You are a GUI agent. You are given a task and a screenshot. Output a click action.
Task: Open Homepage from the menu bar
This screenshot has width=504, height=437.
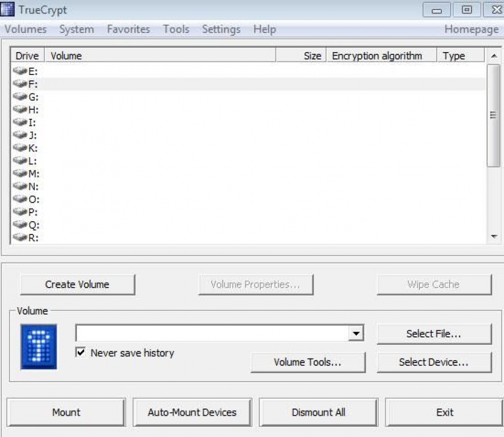click(472, 29)
